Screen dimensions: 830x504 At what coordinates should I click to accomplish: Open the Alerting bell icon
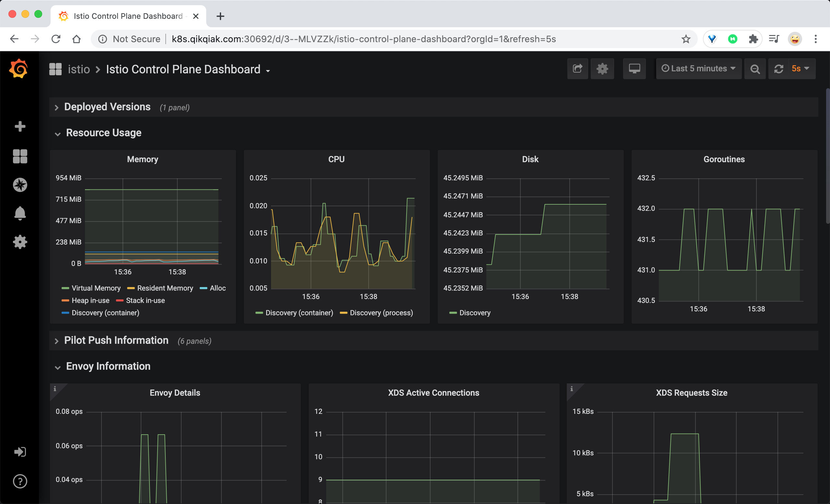pyautogui.click(x=20, y=213)
